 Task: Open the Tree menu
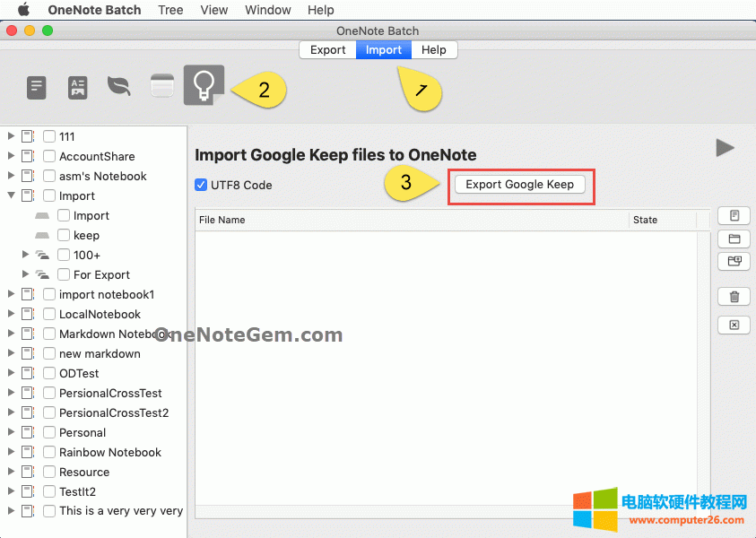170,10
